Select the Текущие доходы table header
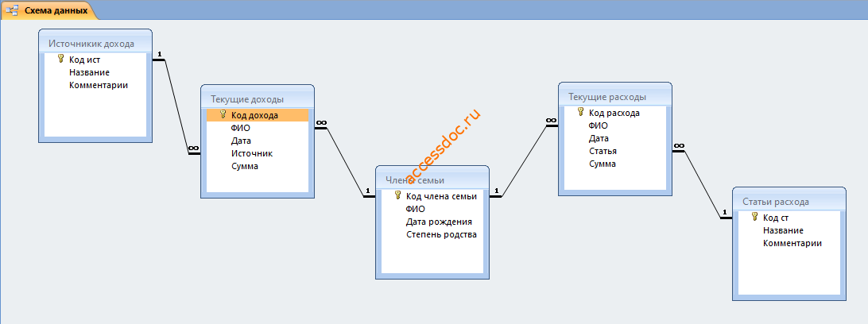Image resolution: width=868 pixels, height=324 pixels. click(258, 99)
